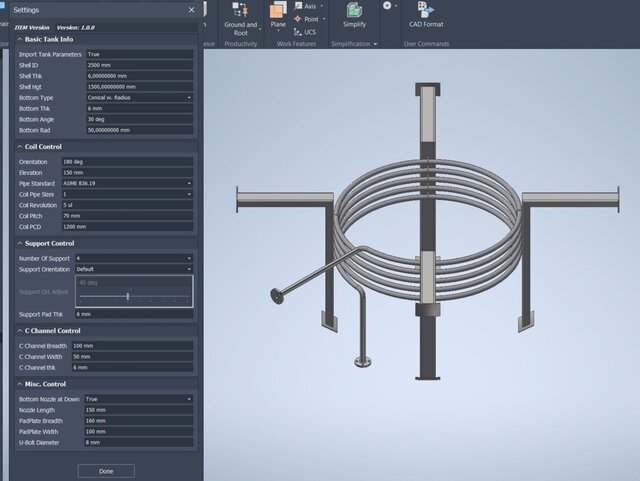Open the Bottom Nozzle at Down dropdown
The width and height of the screenshot is (640, 481).
pyautogui.click(x=140, y=399)
